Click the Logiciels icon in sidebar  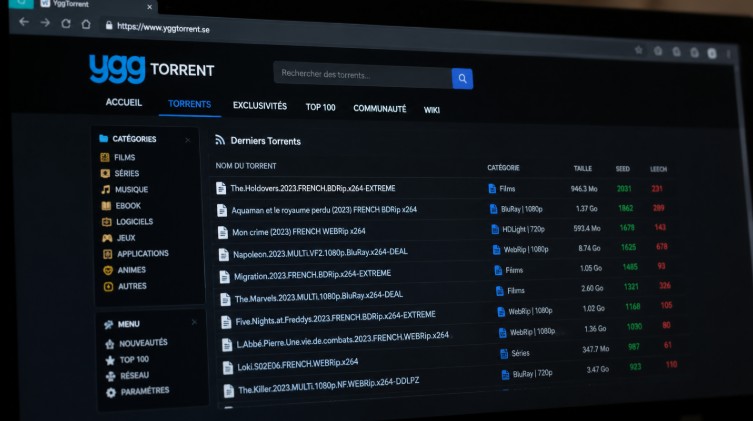tap(107, 221)
